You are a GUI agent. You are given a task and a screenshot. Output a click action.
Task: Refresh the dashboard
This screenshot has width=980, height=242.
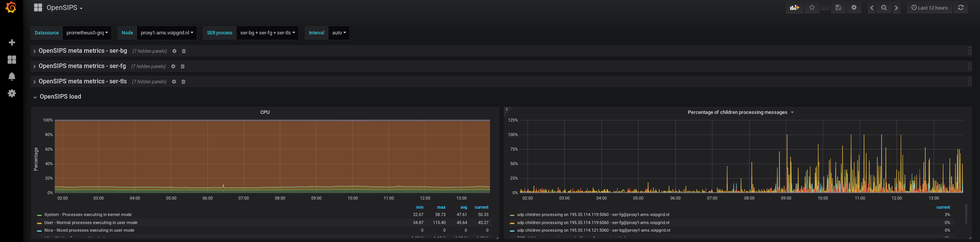(x=961, y=8)
